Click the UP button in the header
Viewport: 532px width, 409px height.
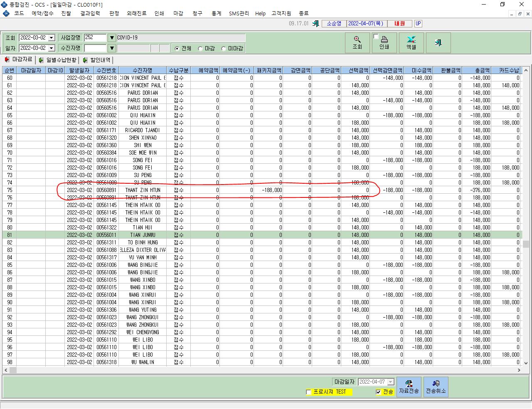[418, 24]
